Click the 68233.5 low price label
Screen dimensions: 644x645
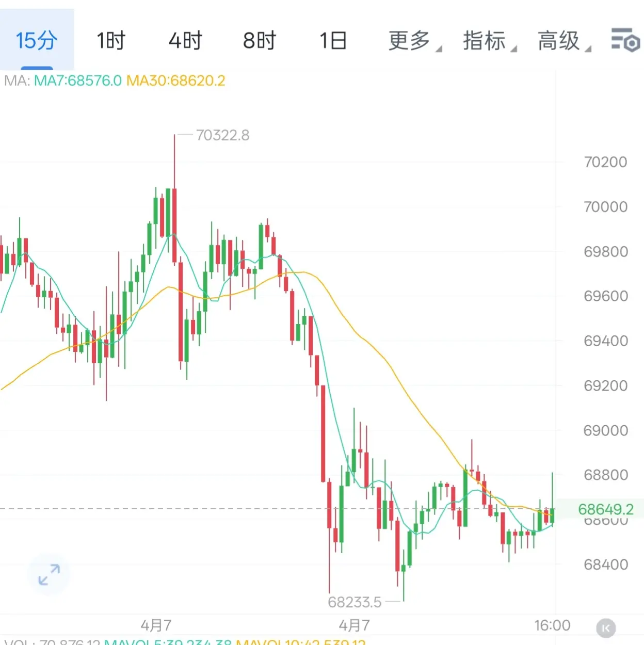point(355,602)
